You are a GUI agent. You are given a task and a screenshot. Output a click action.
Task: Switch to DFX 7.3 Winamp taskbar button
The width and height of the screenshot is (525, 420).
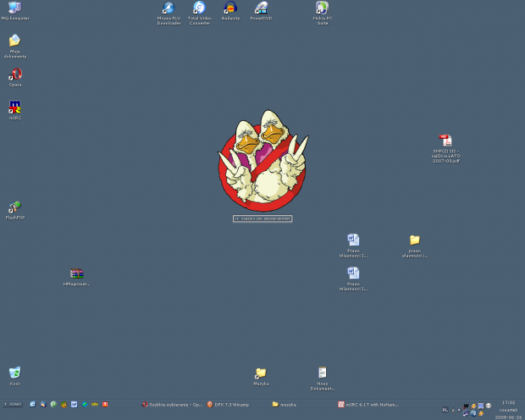pos(229,405)
